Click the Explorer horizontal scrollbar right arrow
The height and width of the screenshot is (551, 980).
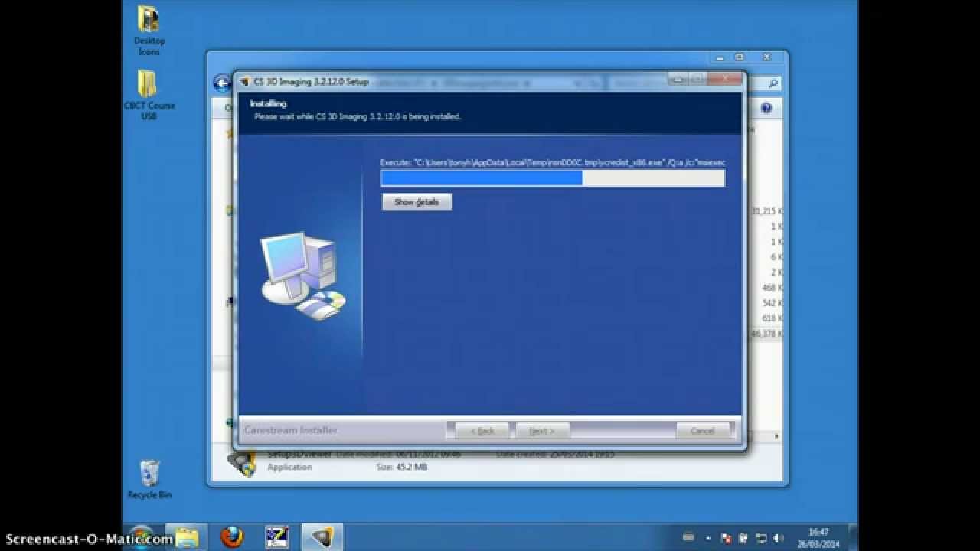(777, 436)
